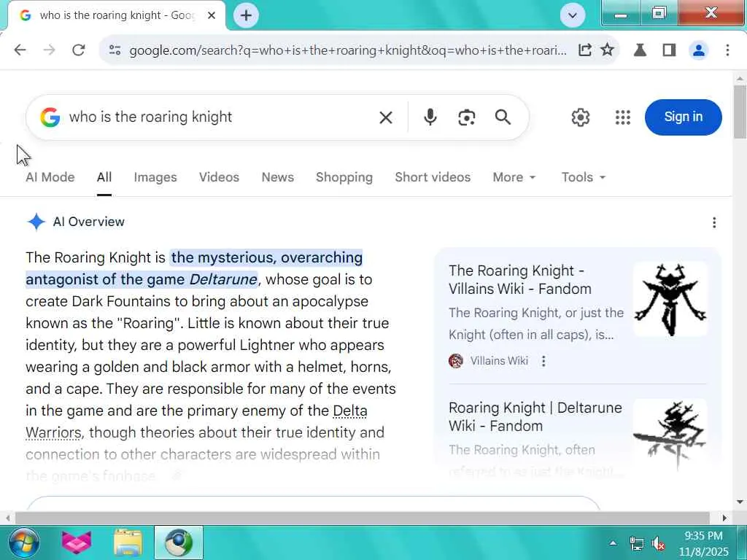Open the Chrome profile avatar
Viewport: 747px width, 560px height.
point(698,50)
